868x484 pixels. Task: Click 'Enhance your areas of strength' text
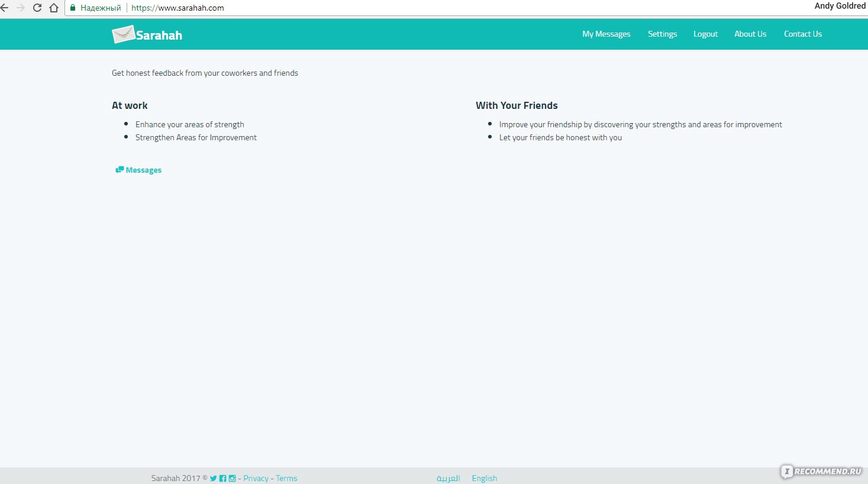(190, 124)
